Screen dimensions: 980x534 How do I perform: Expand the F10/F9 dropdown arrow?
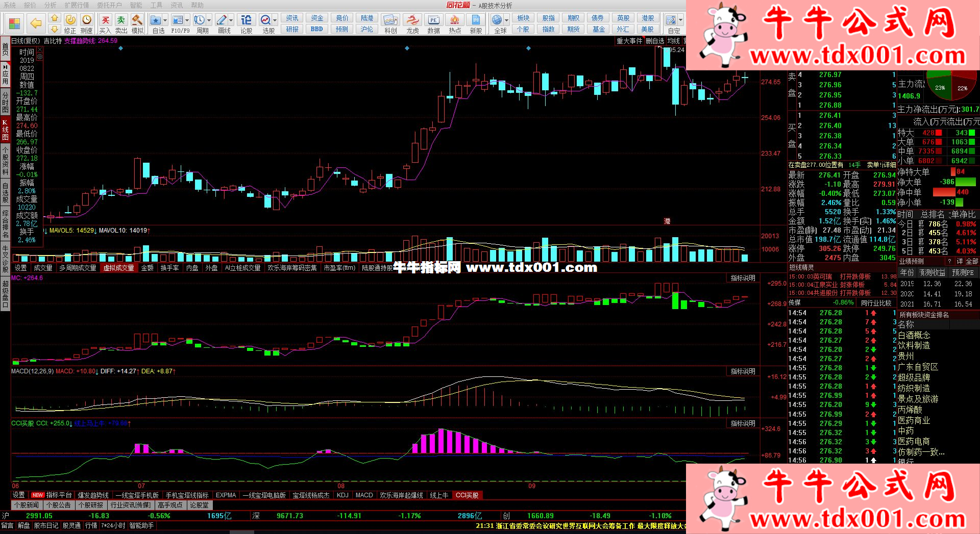pos(187,20)
